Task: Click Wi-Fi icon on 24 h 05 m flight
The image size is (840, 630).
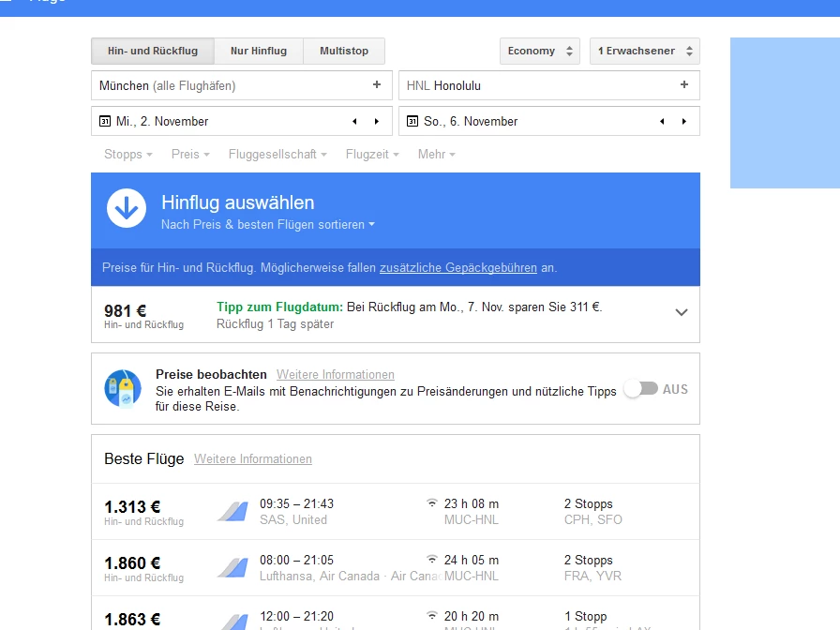Action: [x=432, y=559]
